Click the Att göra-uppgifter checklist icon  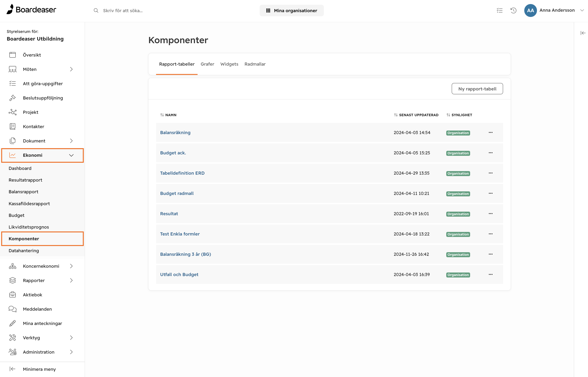(12, 84)
